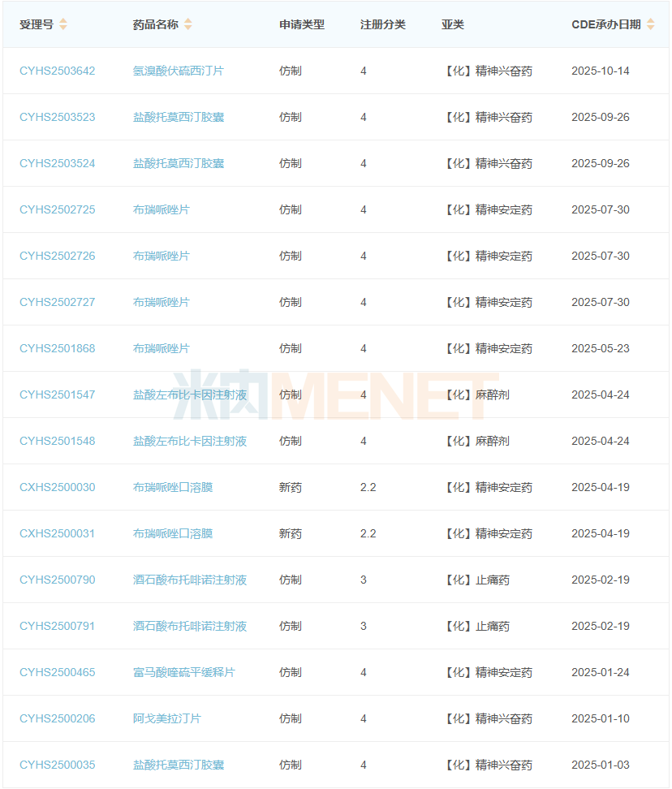Image resolution: width=672 pixels, height=789 pixels.
Task: Open drug name 富马酸喹硫平缓释片 link
Action: click(x=183, y=672)
